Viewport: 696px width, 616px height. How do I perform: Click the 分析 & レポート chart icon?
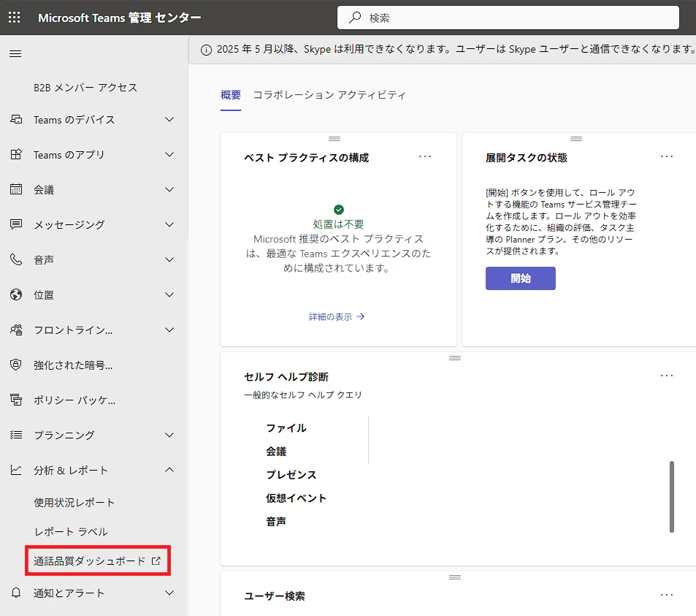click(16, 470)
